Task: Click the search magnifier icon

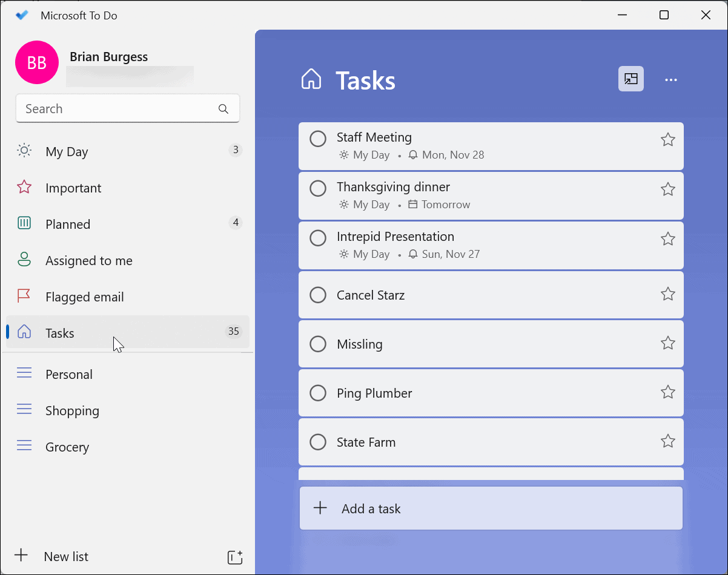Action: click(x=223, y=109)
